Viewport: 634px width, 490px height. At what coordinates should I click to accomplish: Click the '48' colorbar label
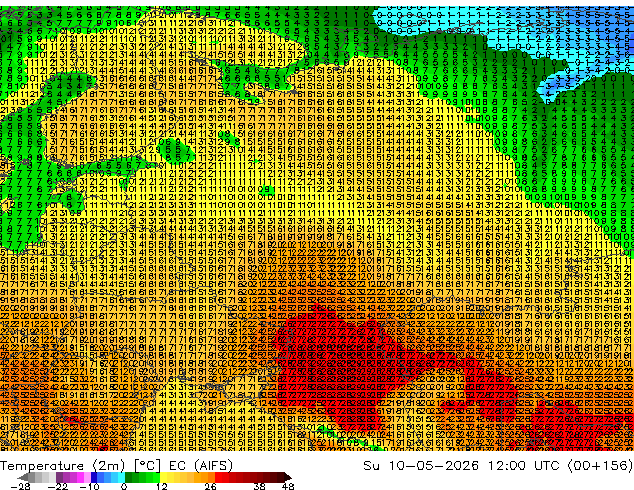[288, 486]
